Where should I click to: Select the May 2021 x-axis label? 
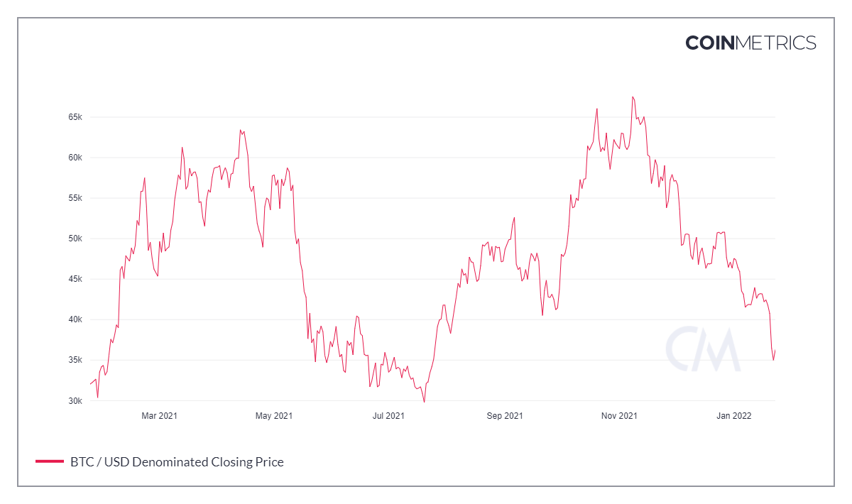(273, 416)
